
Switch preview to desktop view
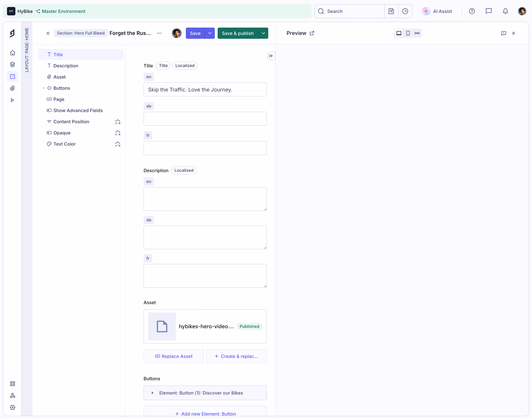399,33
